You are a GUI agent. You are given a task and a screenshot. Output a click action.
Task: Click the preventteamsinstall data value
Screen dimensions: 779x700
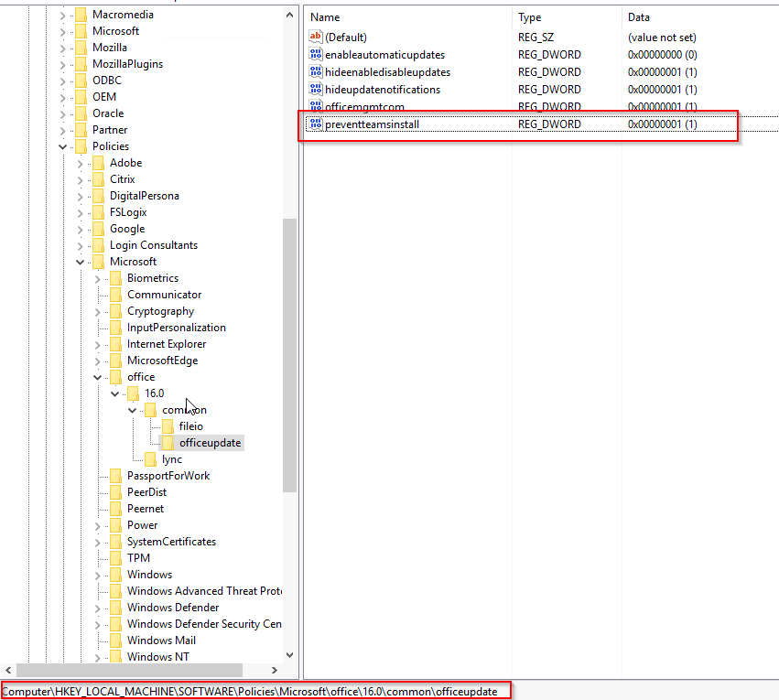pos(662,124)
